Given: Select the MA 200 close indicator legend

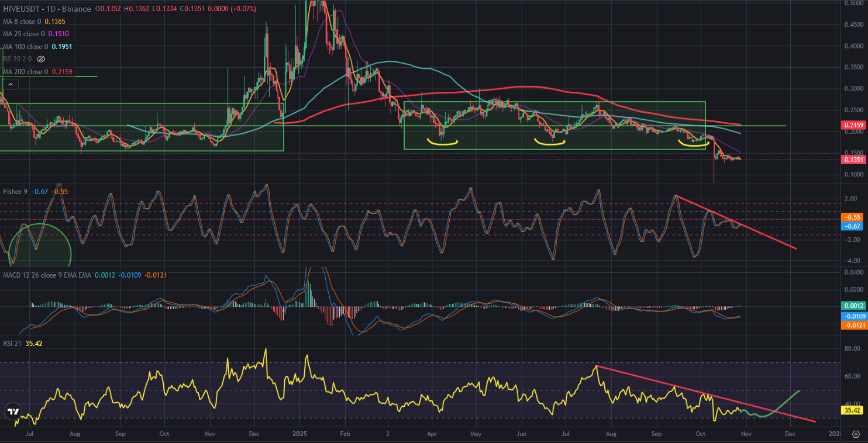Looking at the screenshot, I should [x=26, y=72].
